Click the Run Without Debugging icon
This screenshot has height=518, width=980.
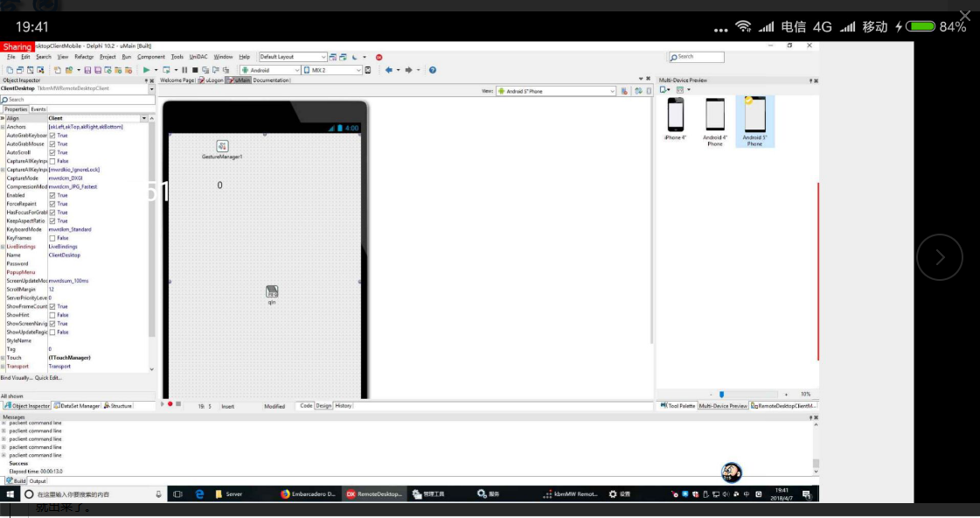[166, 70]
